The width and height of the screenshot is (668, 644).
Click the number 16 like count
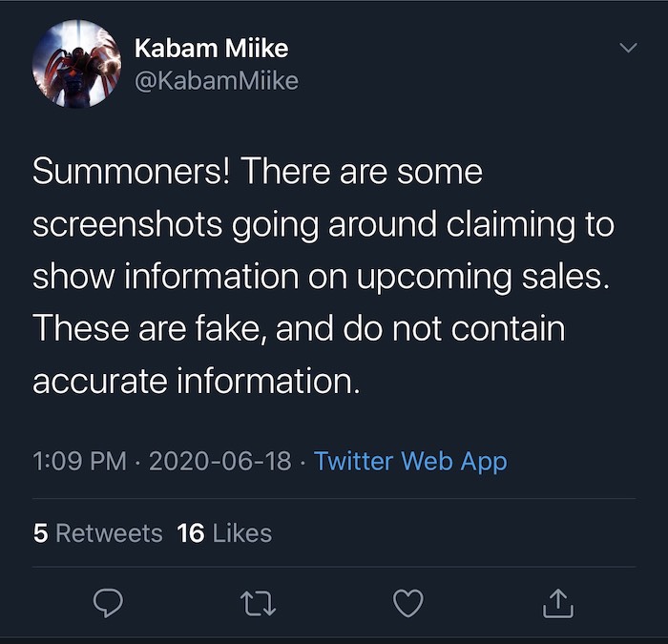click(x=191, y=532)
